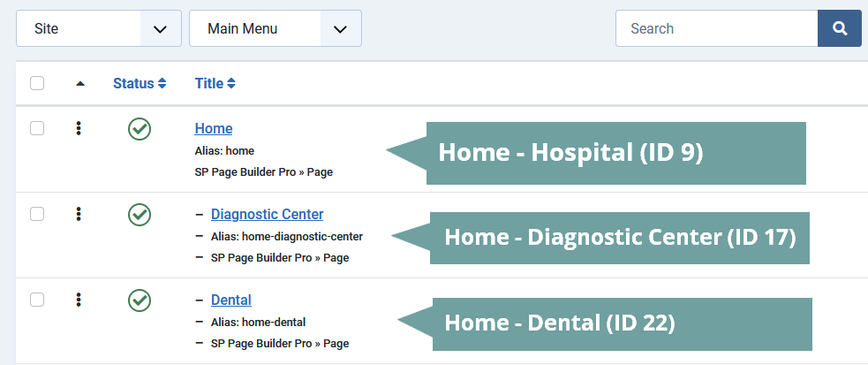
Task: Open the Home menu item link
Action: click(x=214, y=129)
